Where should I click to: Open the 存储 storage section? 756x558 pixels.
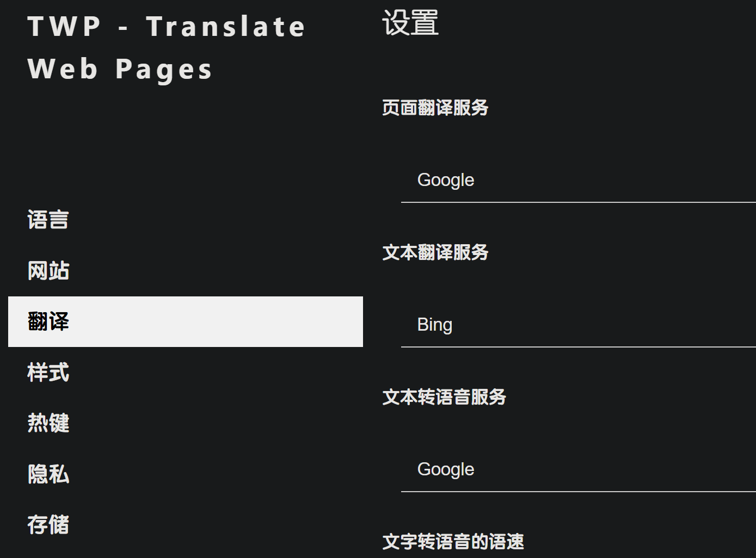[x=48, y=525]
